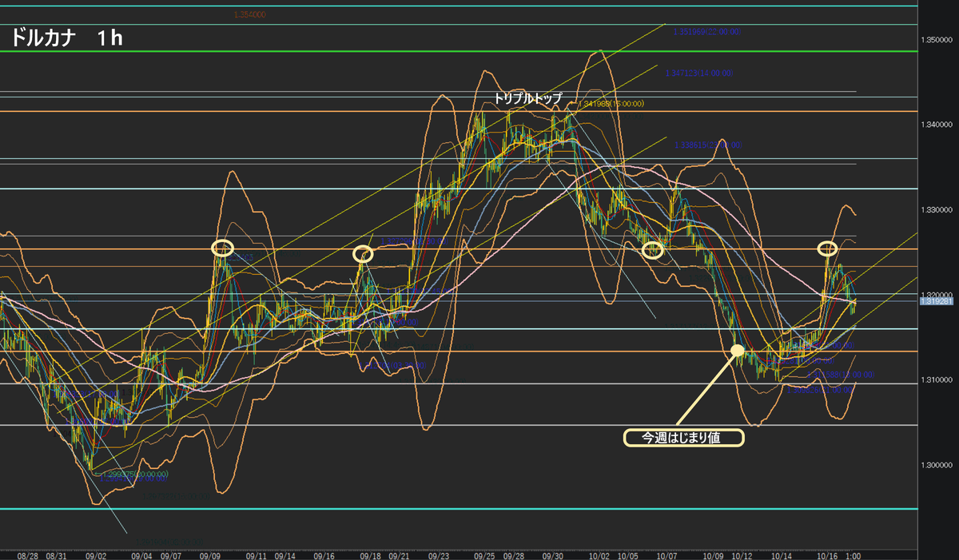
Task: Click the 10/12 date on time axis
Action: tap(742, 554)
